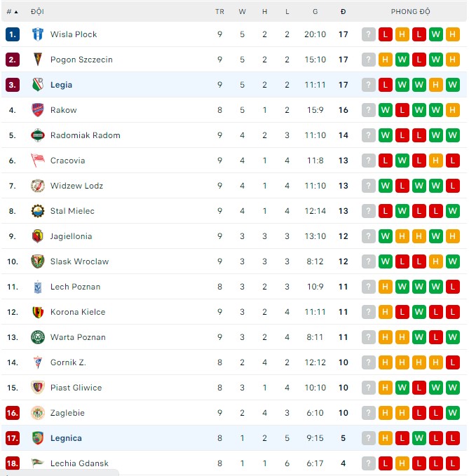Sort table by the # rank column
This screenshot has width=469, height=476.
(12, 12)
